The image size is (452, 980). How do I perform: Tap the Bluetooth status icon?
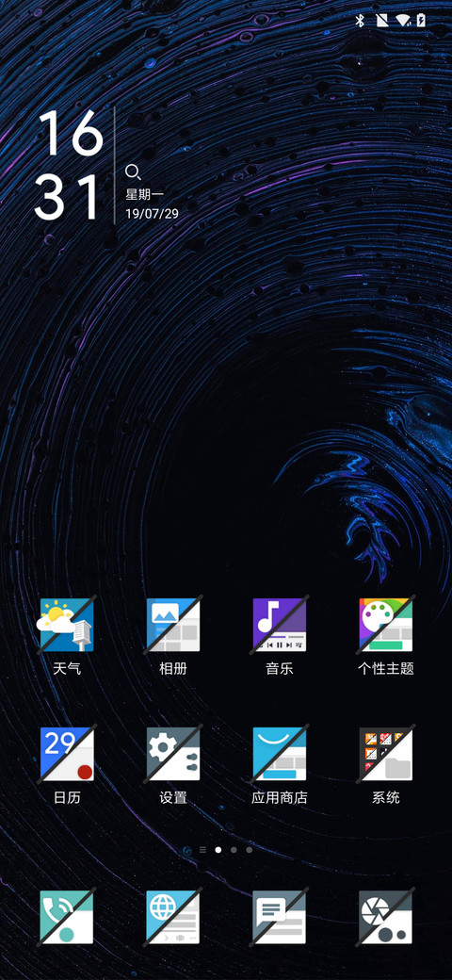[x=360, y=21]
